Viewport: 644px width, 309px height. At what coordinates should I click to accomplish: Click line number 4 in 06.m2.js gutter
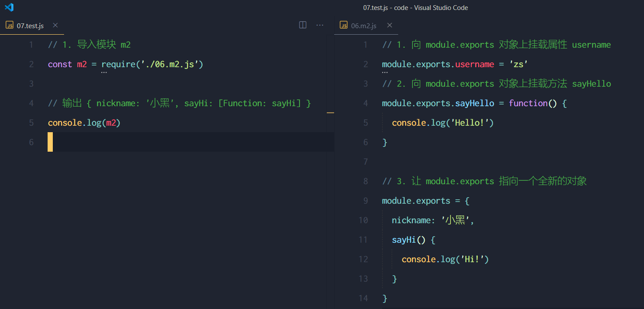pos(366,103)
